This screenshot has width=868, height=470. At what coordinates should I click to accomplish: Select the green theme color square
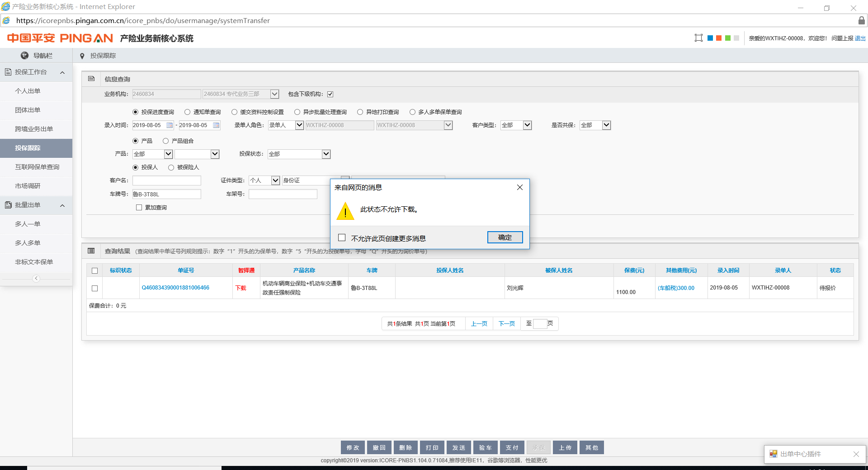[728, 38]
